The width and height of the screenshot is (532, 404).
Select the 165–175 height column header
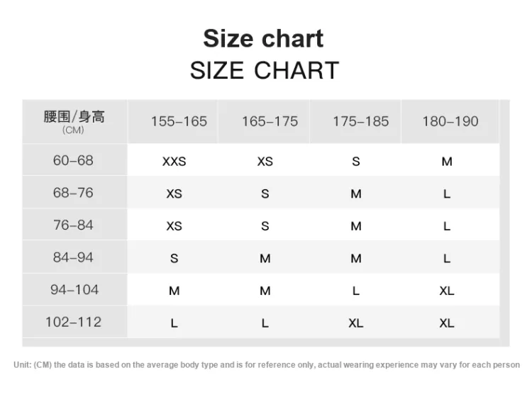(270, 121)
